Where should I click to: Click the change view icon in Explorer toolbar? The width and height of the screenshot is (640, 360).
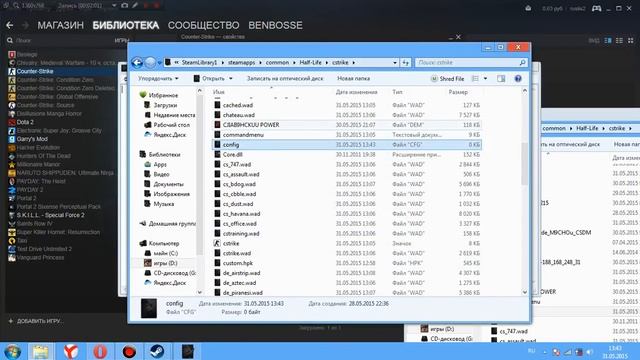tap(475, 78)
